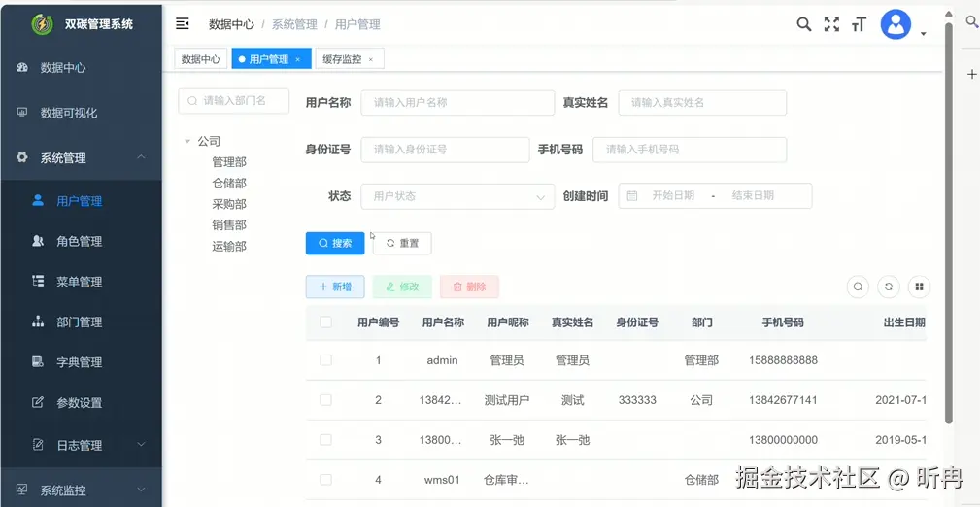Viewport: 980px width, 507px height.
Task: Click the 字典管理 book icon
Action: click(x=38, y=361)
